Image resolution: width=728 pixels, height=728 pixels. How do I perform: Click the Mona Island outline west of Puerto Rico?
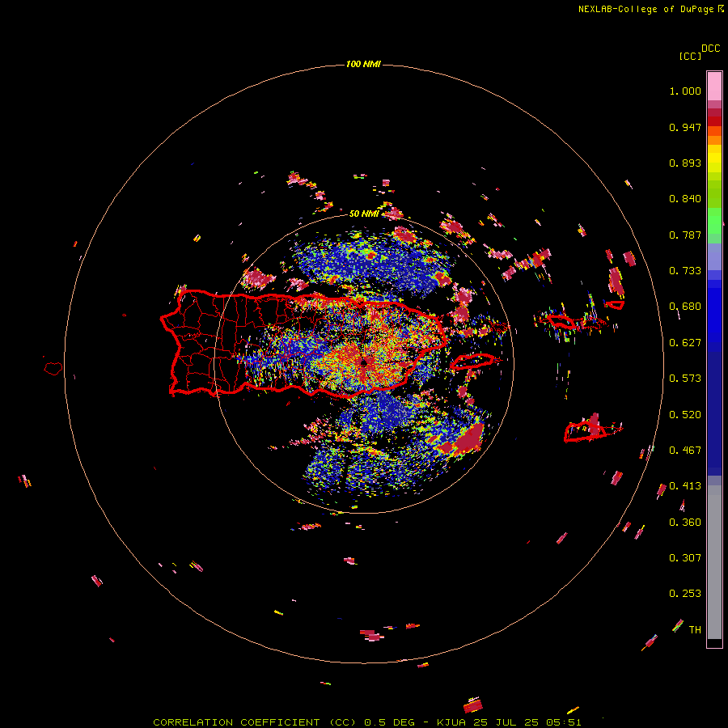pos(53,368)
